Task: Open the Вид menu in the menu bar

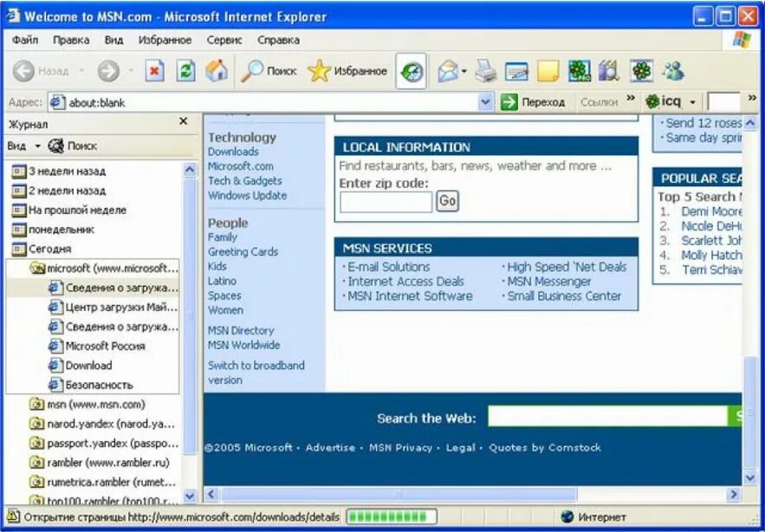Action: pyautogui.click(x=113, y=40)
